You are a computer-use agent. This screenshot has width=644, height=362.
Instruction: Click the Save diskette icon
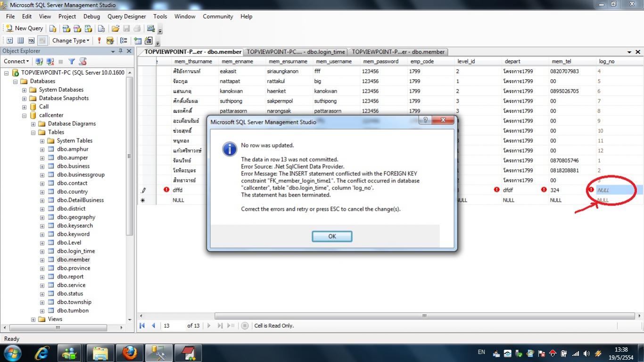126,28
